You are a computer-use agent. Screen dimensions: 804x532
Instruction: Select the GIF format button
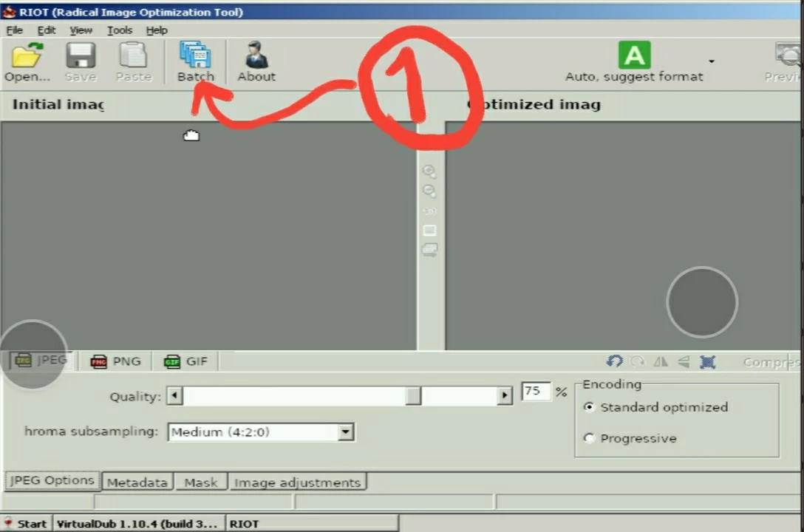coord(185,361)
